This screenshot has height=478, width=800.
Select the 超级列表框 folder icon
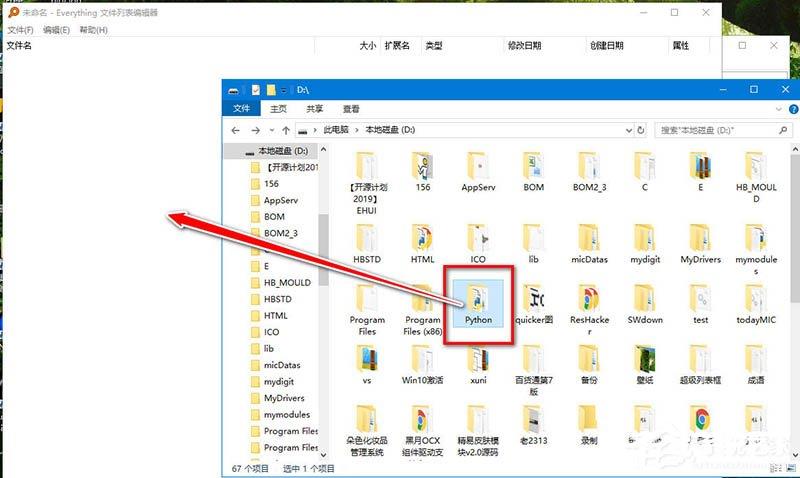click(701, 359)
